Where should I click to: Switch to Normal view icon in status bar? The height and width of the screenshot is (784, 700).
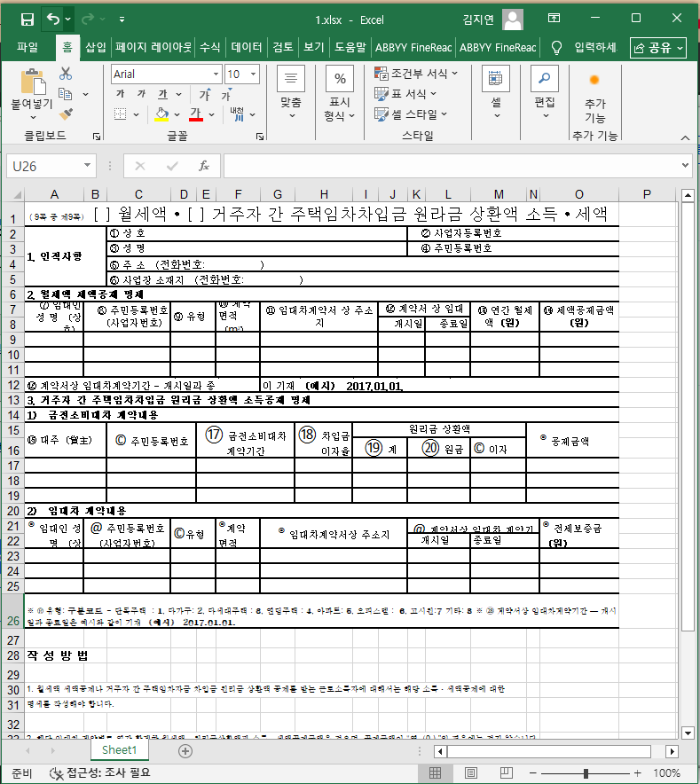436,773
